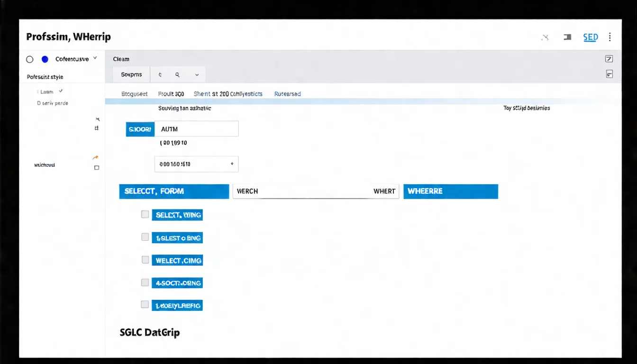Select the empty radio circle in sidebar
This screenshot has width=637, height=364.
point(30,59)
